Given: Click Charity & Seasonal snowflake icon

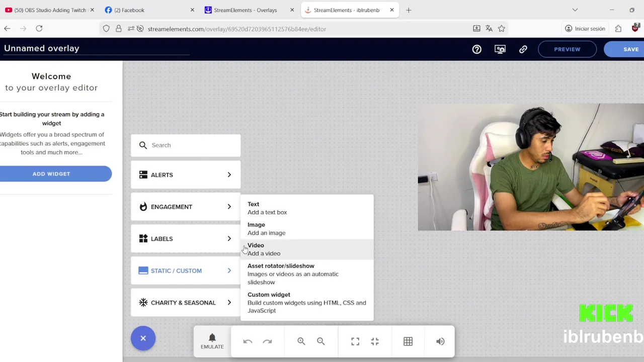Looking at the screenshot, I should tap(143, 302).
